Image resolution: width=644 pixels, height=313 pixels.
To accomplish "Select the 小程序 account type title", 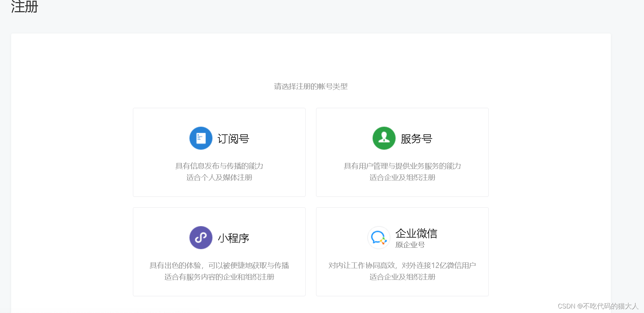I will [x=233, y=238].
